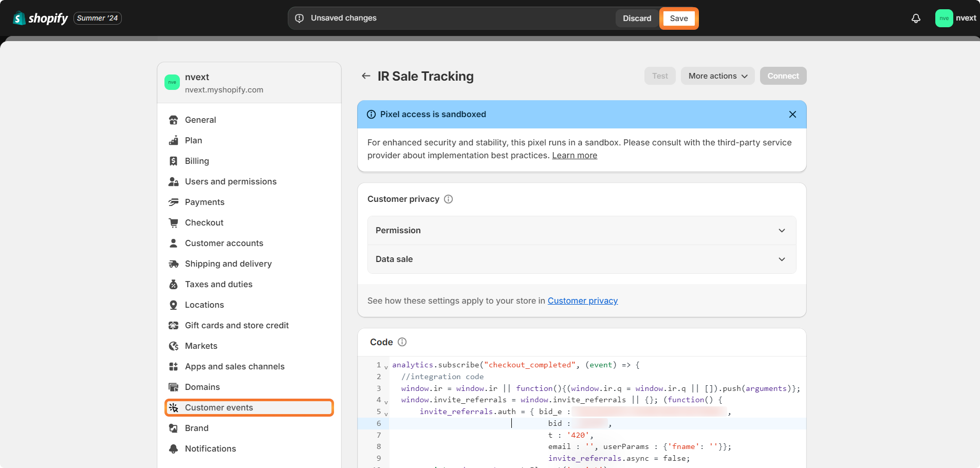
Task: Open Billing settings
Action: 249,161
